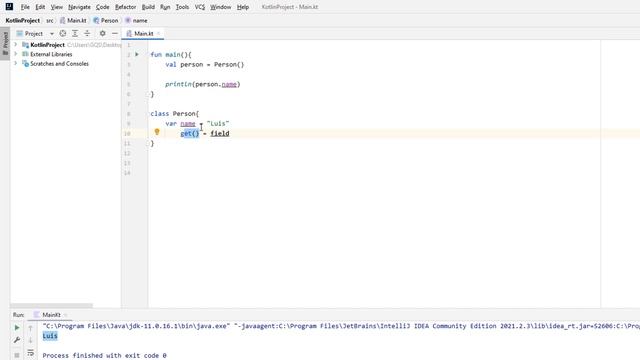Click the yellow lightbulb intention icon
640x360 pixels.
157,131
